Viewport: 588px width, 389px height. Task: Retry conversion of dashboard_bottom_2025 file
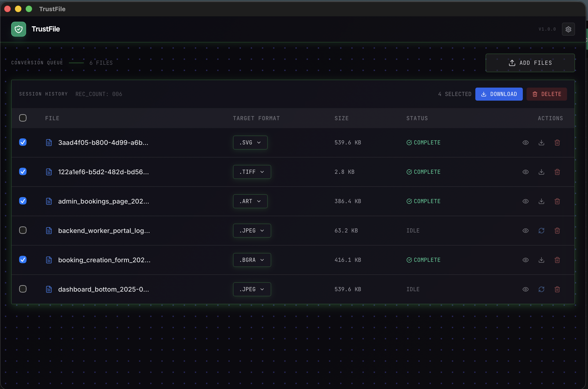coord(541,289)
